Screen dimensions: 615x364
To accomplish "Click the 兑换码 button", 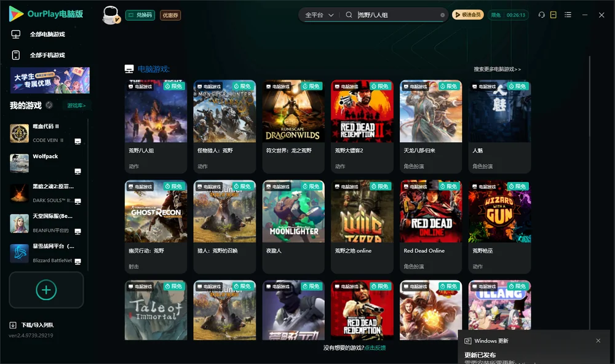I will pyautogui.click(x=140, y=15).
